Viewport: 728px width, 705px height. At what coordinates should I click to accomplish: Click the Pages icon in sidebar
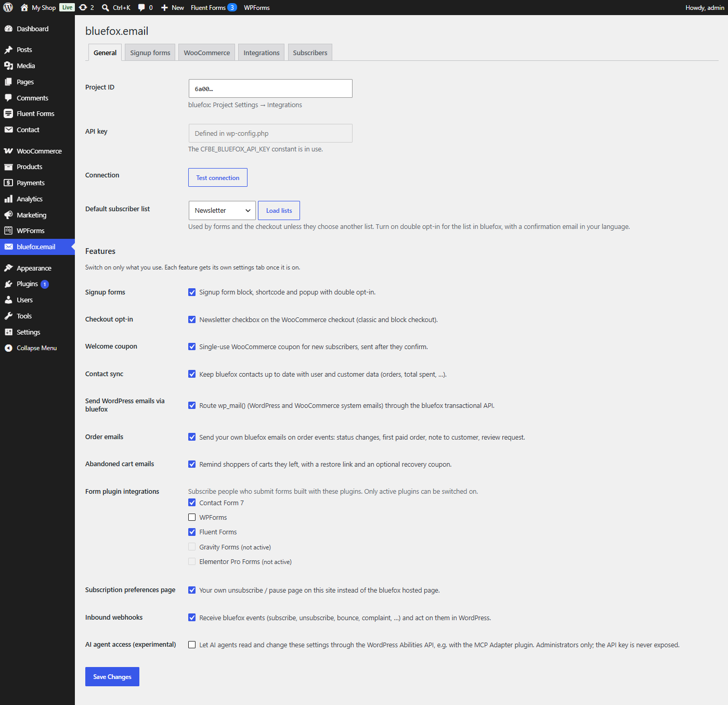pyautogui.click(x=8, y=82)
